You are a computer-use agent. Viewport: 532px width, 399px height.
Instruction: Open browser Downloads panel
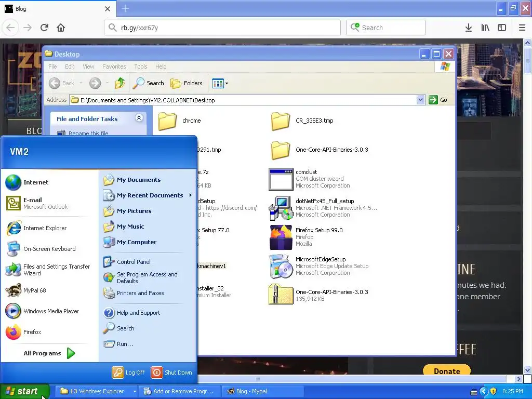point(469,28)
